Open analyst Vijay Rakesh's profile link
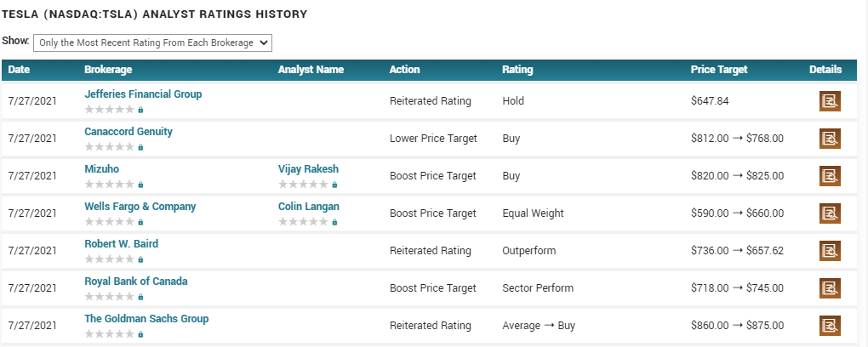 (308, 169)
